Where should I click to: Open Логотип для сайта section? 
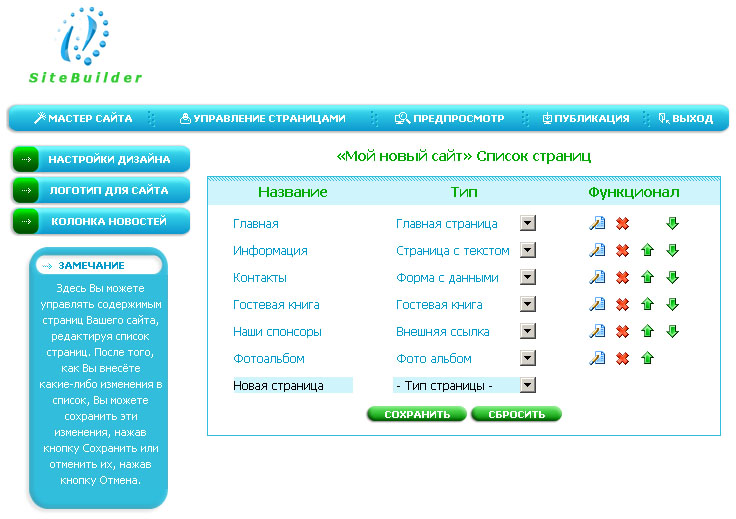click(101, 190)
